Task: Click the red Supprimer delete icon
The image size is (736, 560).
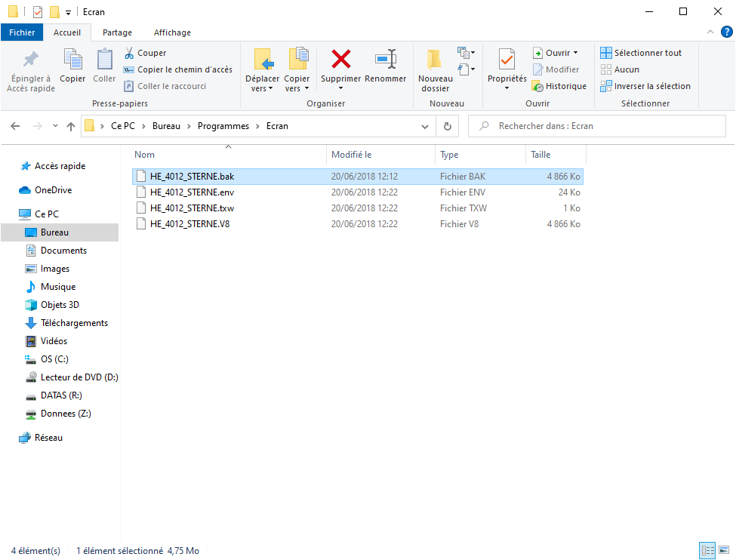Action: click(341, 60)
